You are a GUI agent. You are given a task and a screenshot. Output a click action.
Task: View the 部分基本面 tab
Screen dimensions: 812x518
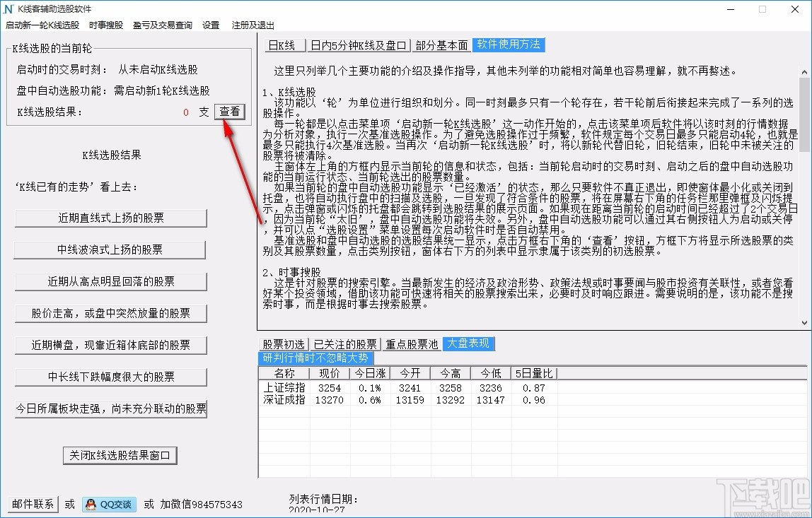point(442,45)
